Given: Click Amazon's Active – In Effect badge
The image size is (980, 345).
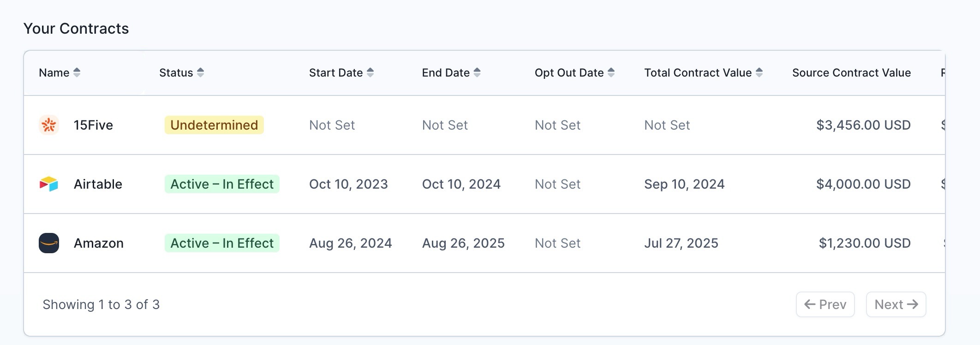Looking at the screenshot, I should 222,243.
